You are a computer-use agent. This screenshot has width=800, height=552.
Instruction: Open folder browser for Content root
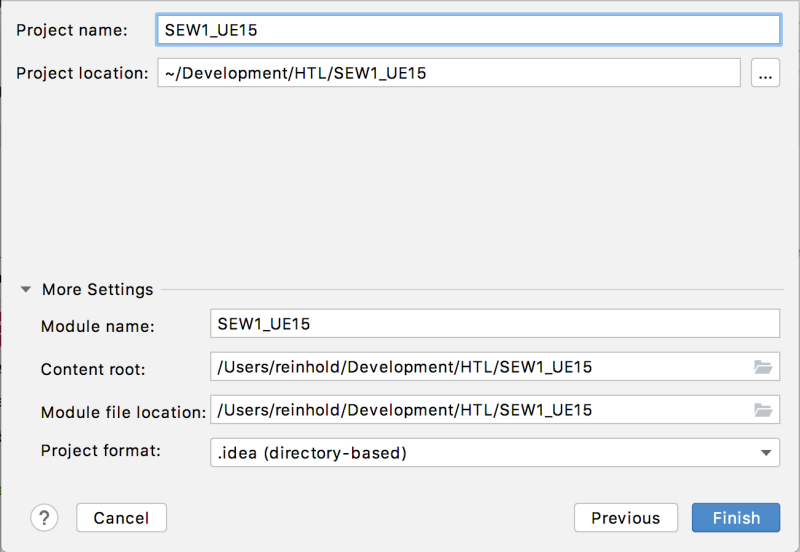(x=763, y=367)
